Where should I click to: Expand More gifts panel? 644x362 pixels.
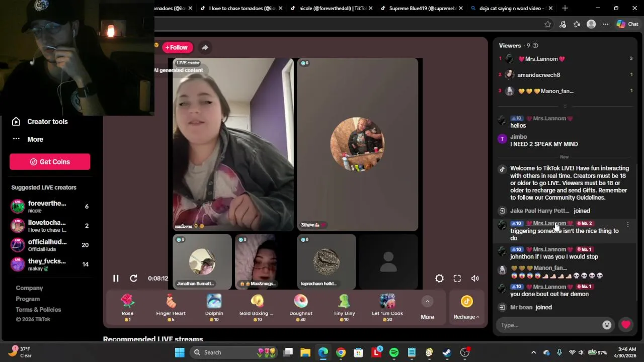[x=427, y=308]
